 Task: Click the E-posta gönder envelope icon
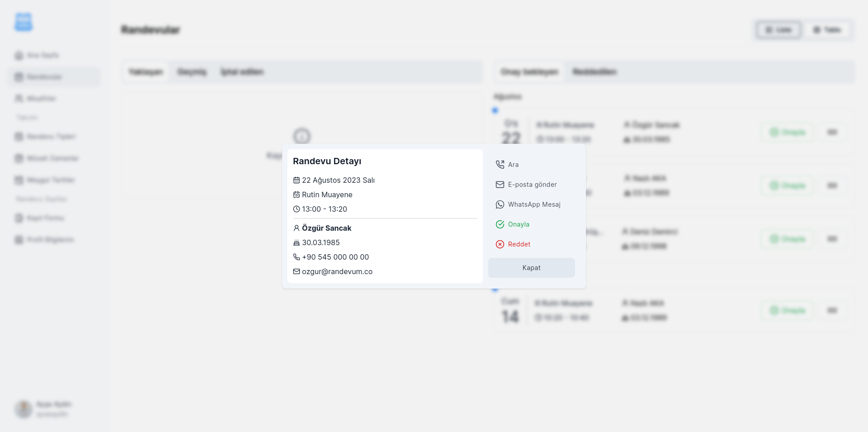click(500, 185)
